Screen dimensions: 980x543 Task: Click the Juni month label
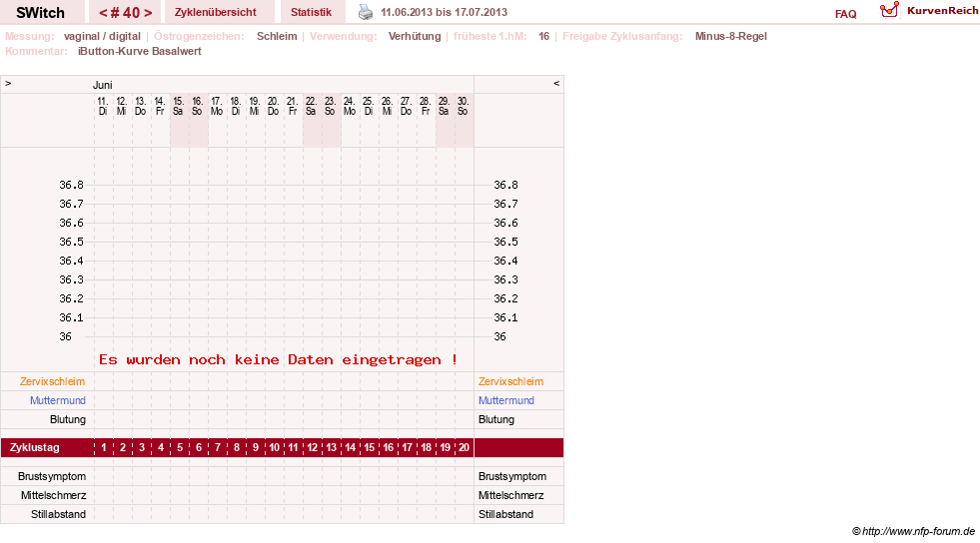click(103, 85)
